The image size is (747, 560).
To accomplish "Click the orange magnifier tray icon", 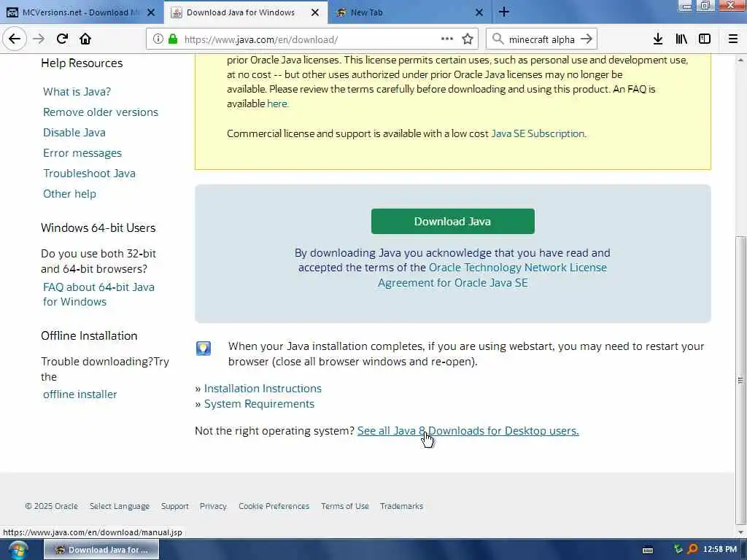I will (693, 550).
